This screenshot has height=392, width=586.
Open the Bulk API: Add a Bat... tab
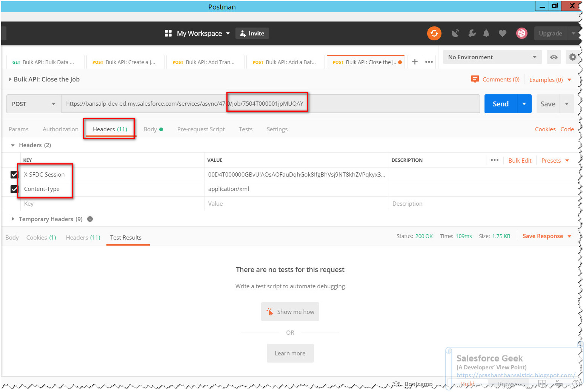(x=285, y=62)
